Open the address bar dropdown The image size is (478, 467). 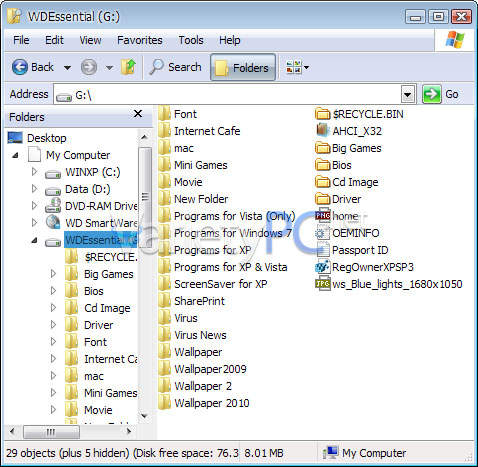407,95
